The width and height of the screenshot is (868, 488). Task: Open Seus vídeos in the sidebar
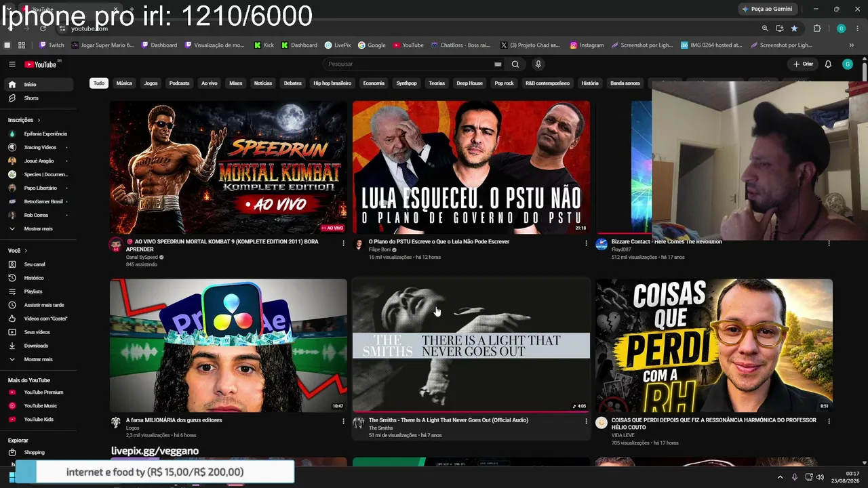click(x=38, y=332)
